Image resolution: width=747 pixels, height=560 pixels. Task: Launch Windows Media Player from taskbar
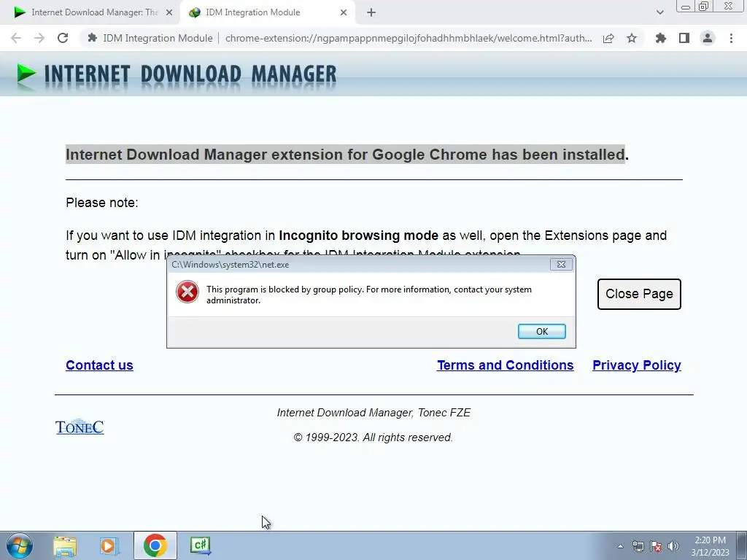(x=109, y=545)
